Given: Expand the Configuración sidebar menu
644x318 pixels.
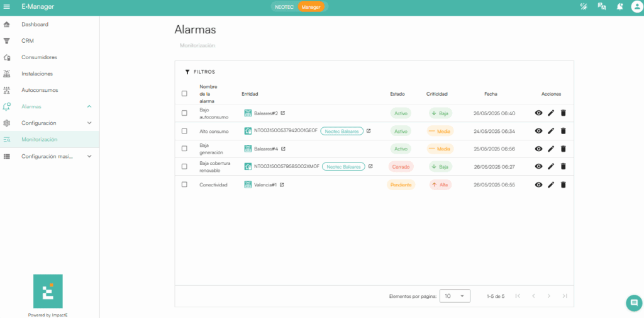Looking at the screenshot, I should [x=89, y=123].
